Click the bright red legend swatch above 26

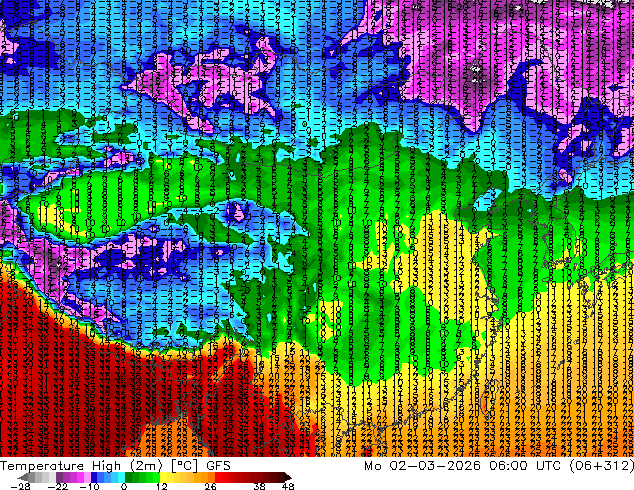(x=218, y=477)
